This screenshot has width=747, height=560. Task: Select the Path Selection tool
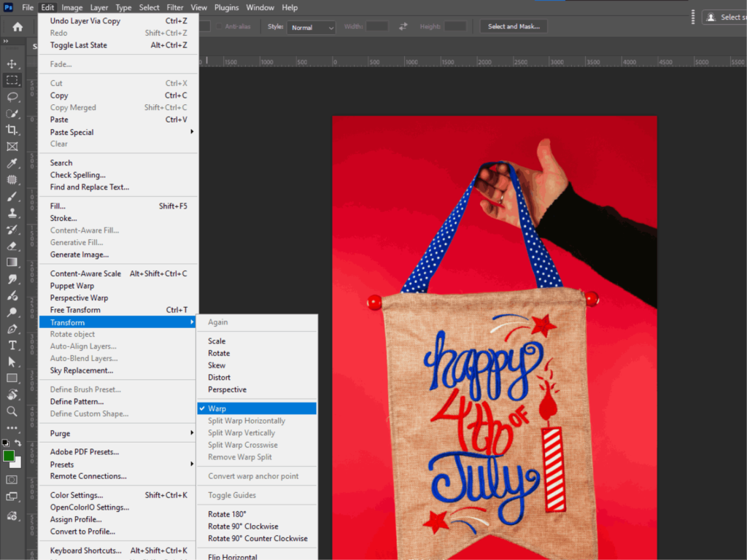pos(12,362)
